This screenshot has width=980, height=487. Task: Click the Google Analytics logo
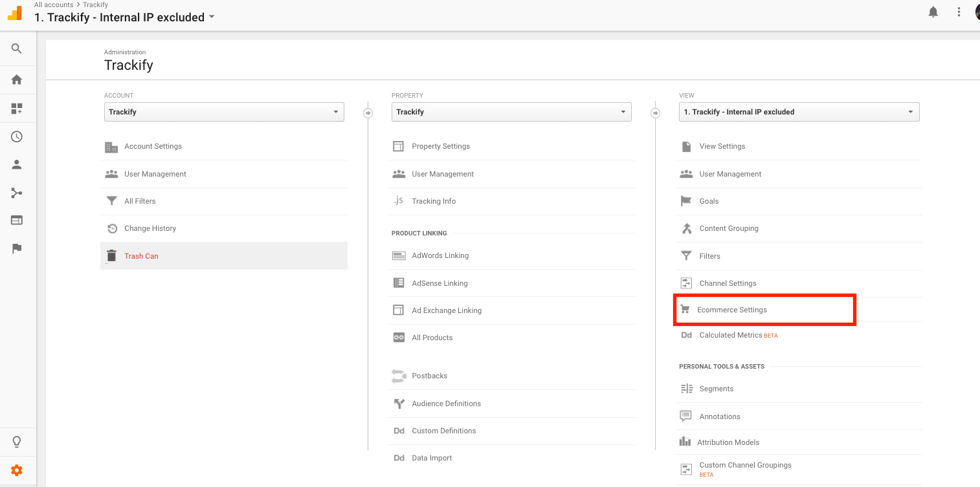14,13
